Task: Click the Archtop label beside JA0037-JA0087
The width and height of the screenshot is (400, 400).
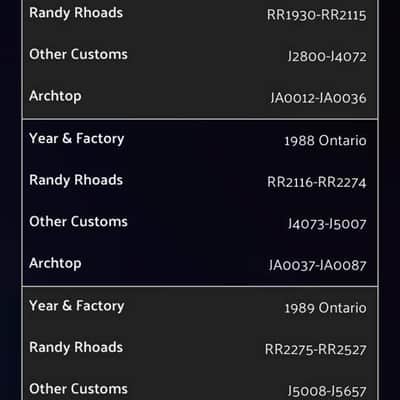Action: pyautogui.click(x=55, y=264)
